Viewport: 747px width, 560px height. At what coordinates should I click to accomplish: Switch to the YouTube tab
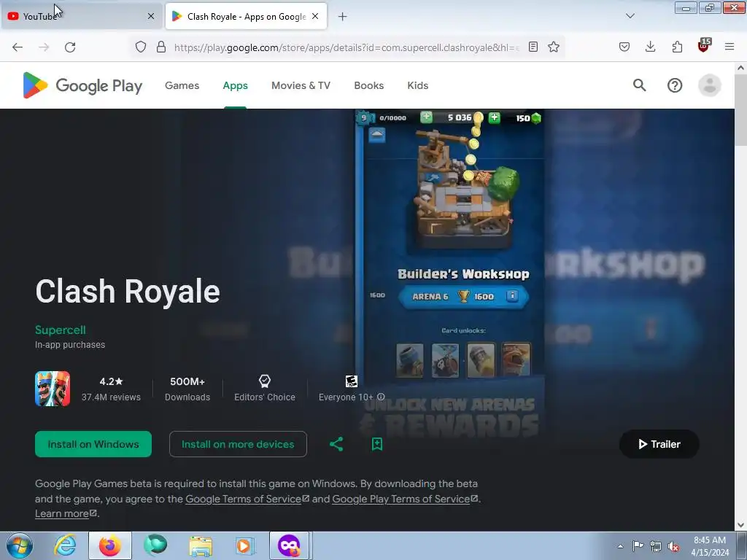[x=82, y=16]
